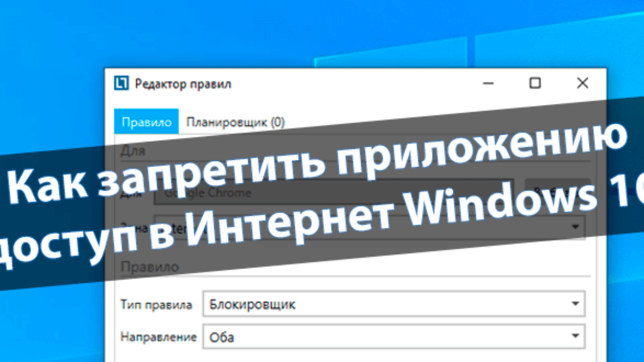This screenshot has height=362, width=644.
Task: Maximize the Редактор правил window
Action: tap(535, 83)
